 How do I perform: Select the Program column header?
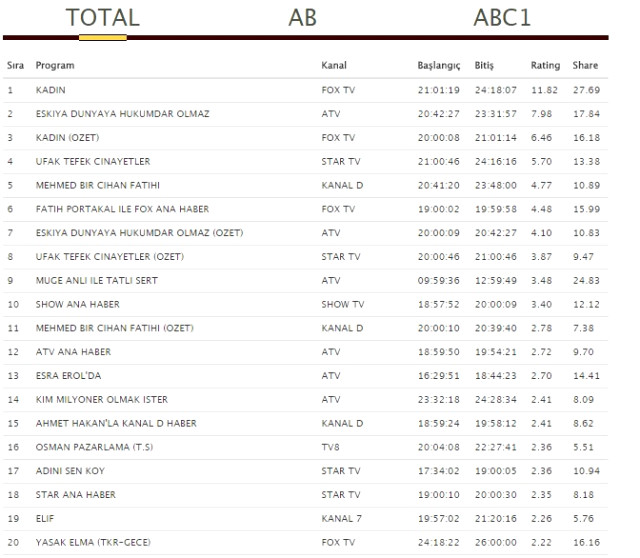[55, 65]
